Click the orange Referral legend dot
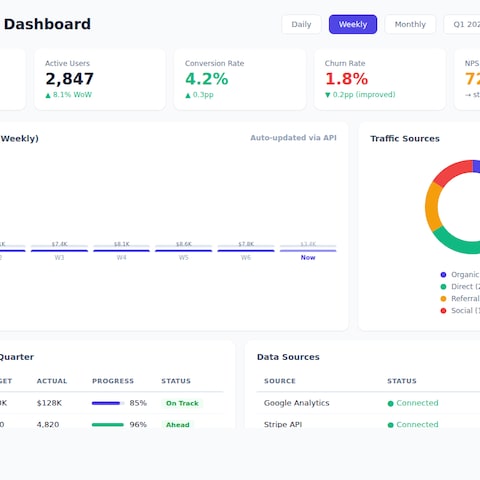 (x=443, y=299)
